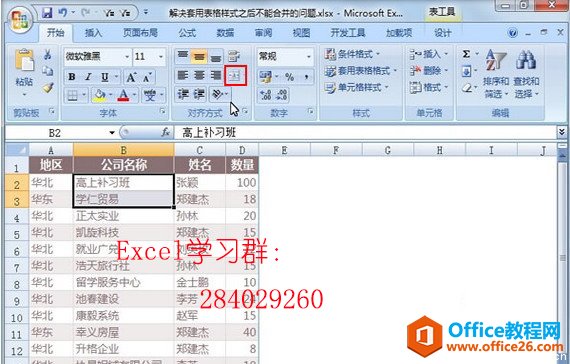Open fill color dropdown arrow

click(x=111, y=95)
